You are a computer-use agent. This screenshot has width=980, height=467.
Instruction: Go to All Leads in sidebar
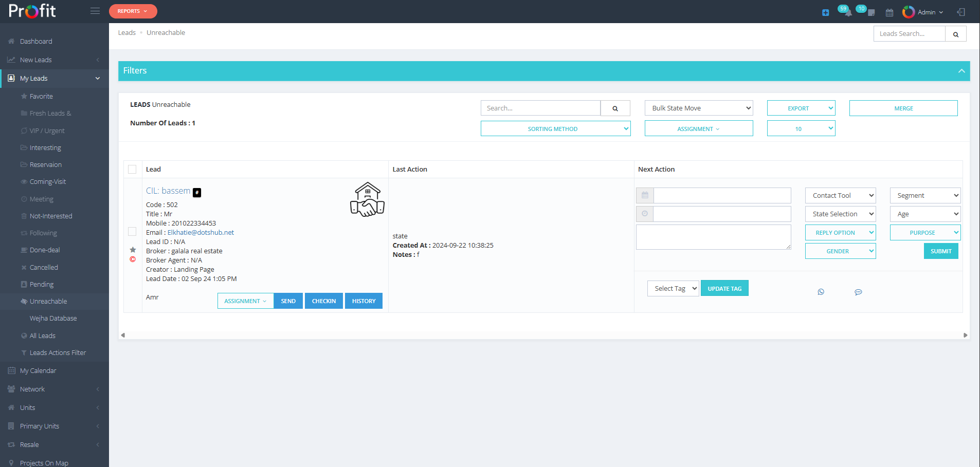click(x=43, y=336)
